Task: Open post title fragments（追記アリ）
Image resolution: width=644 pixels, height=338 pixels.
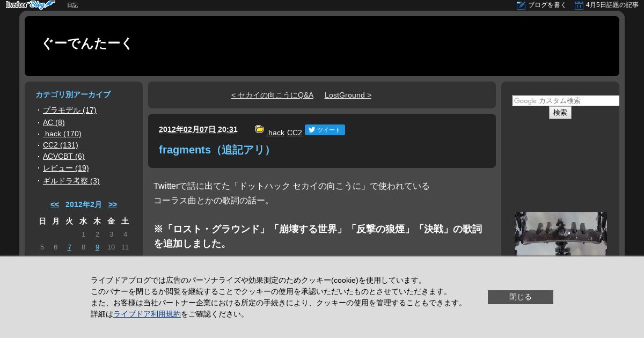Action: tap(216, 150)
